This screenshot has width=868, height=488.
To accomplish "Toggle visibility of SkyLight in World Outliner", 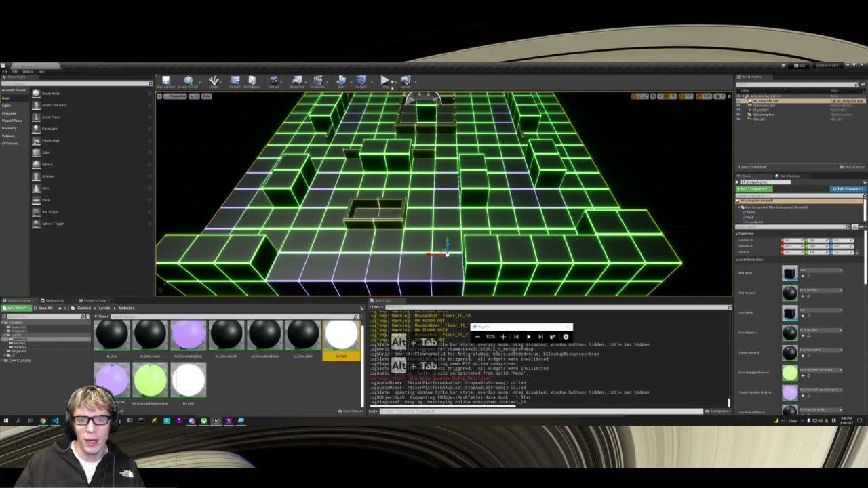I will (x=739, y=119).
